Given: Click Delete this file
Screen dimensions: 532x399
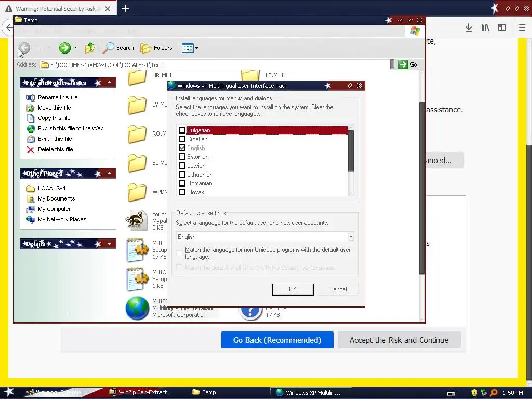Looking at the screenshot, I should click(x=55, y=149).
